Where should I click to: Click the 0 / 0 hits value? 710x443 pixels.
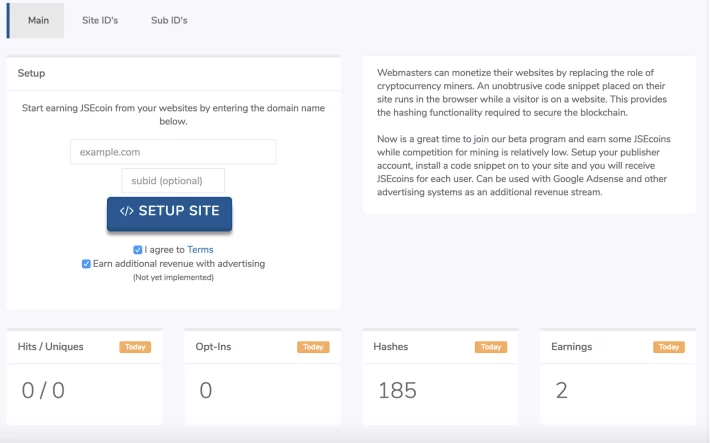[x=43, y=390]
